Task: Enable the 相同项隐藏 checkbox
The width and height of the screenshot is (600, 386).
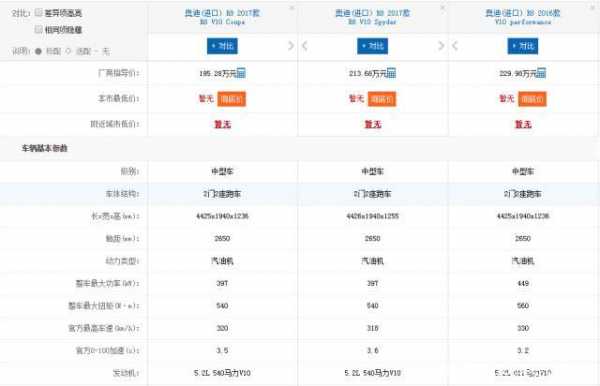Action: [38, 29]
